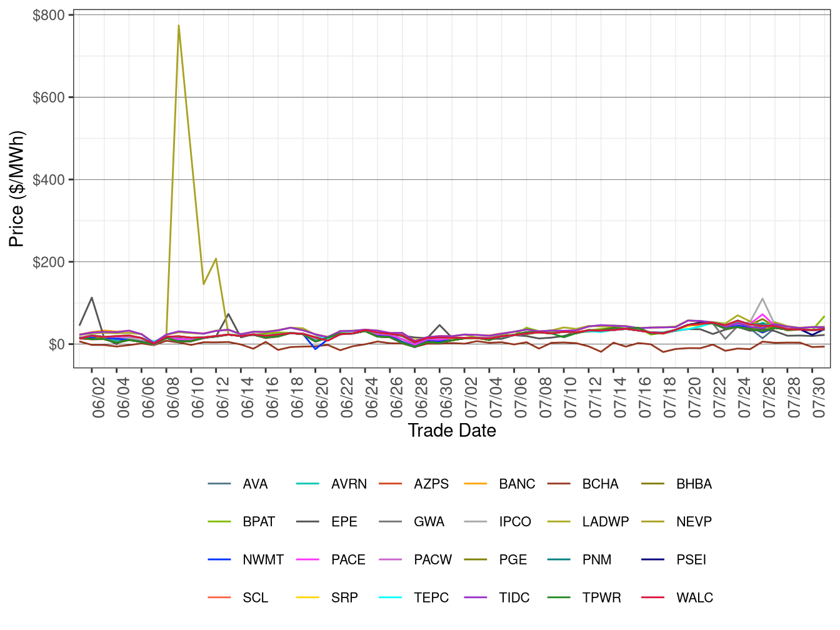Click the 07/16 x-axis date label
Viewport: 840px width, 630px height.
tap(645, 397)
